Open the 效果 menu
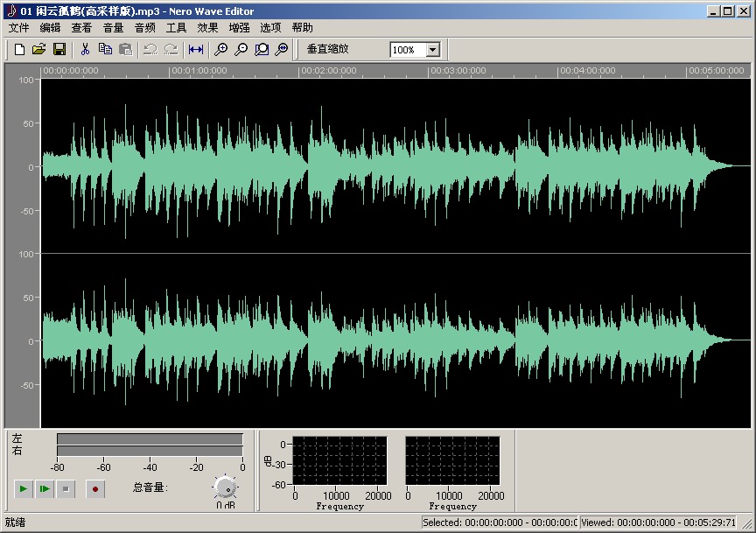Viewport: 756px width, 533px height. (207, 27)
